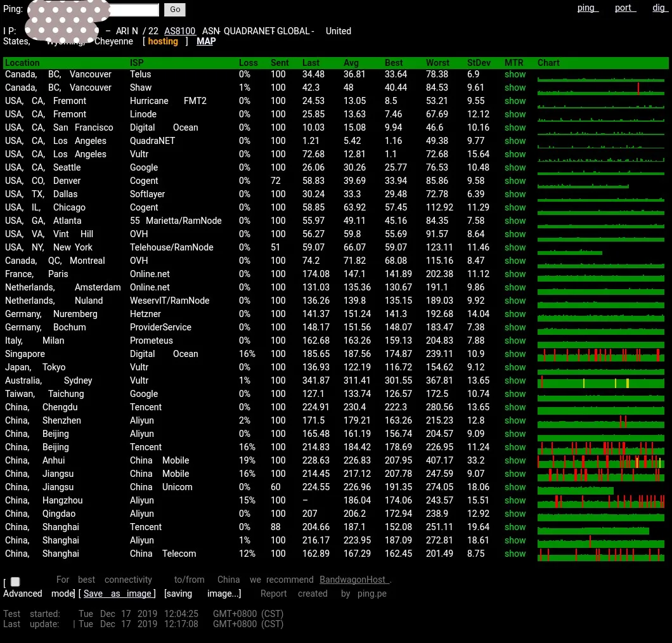Show MTR for Fremont Linode row
The width and height of the screenshot is (672, 643).
pos(515,114)
